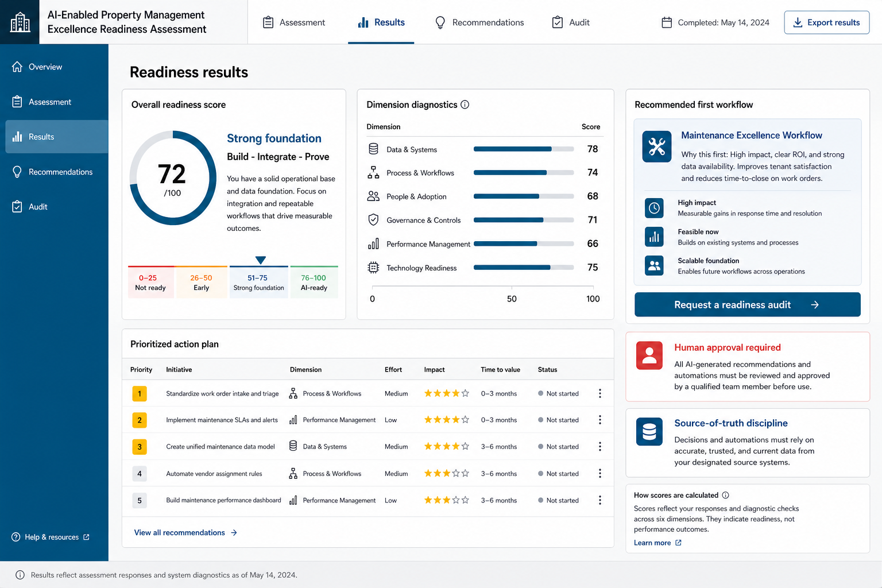Click the Source-of-truth discipline heading
This screenshot has height=588, width=882.
click(731, 423)
